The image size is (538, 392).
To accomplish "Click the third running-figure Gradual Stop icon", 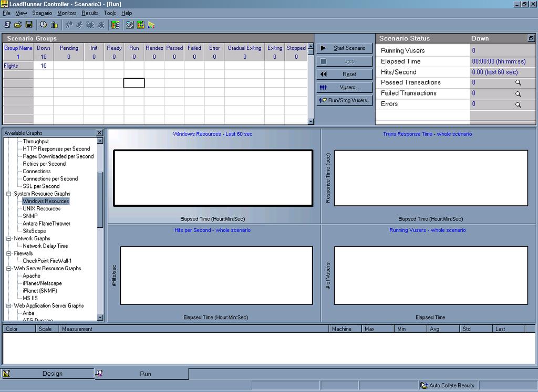I will click(90, 25).
